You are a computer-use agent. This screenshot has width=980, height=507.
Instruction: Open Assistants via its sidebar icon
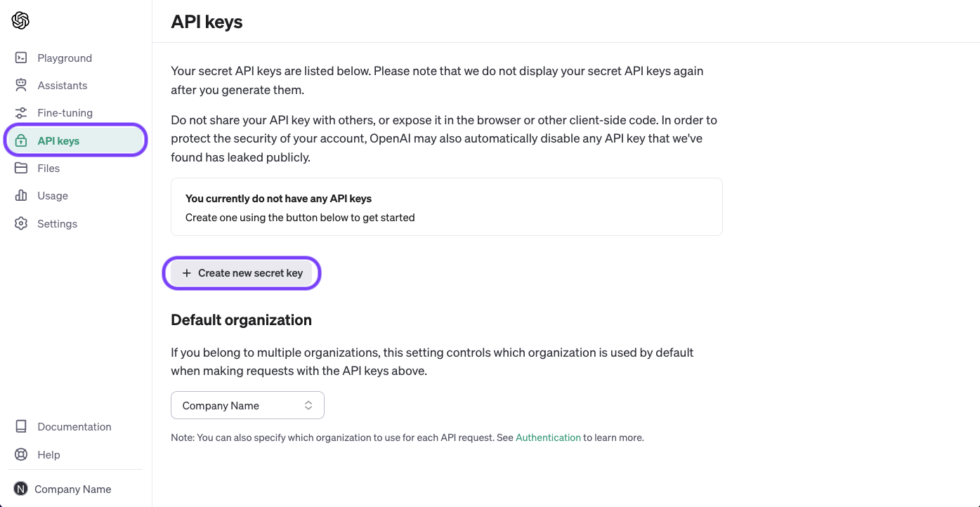pos(20,85)
